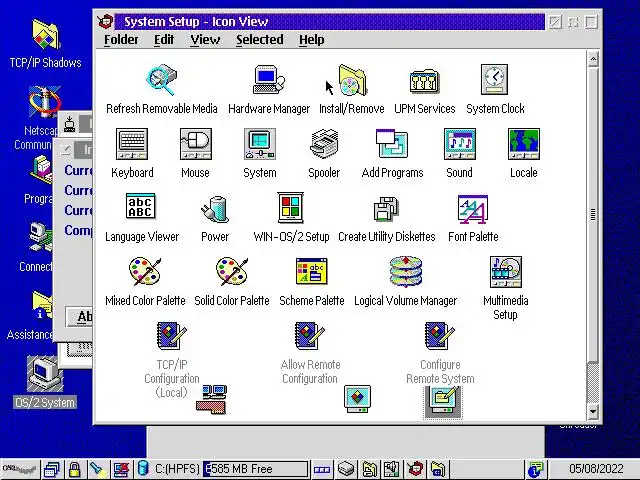Select the Keyboard settings icon

[132, 144]
